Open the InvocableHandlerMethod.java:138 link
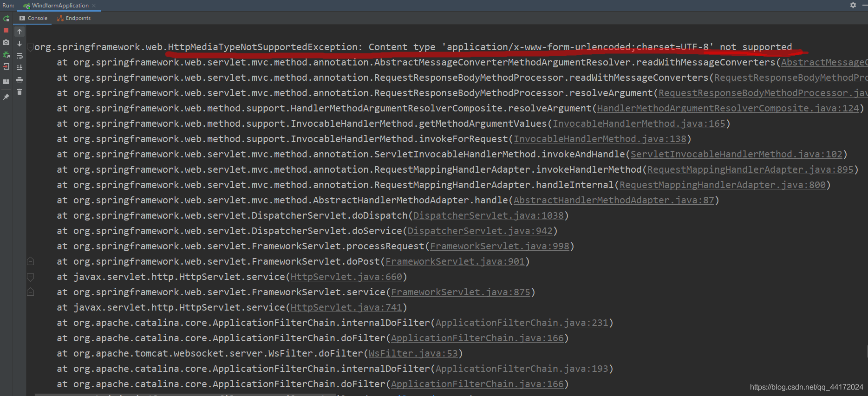Viewport: 868px width, 396px height. (x=600, y=139)
